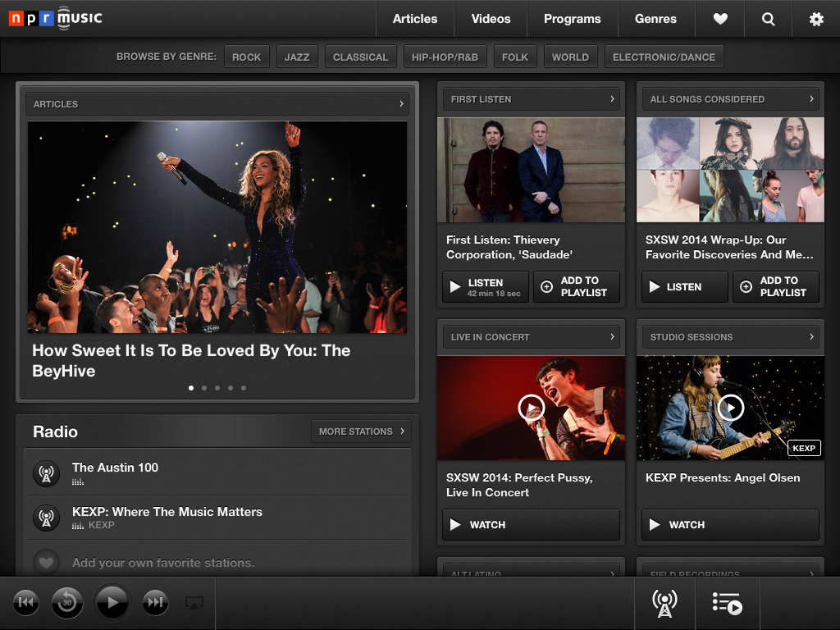
Task: Open 'SXSW 2014: Perfect Pussy' title
Action: coord(519,485)
